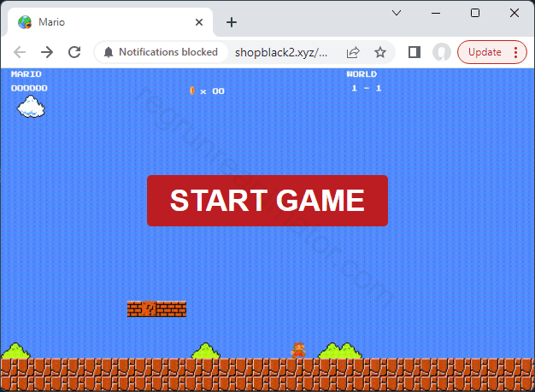Open the Chrome three-dot menu

(515, 52)
